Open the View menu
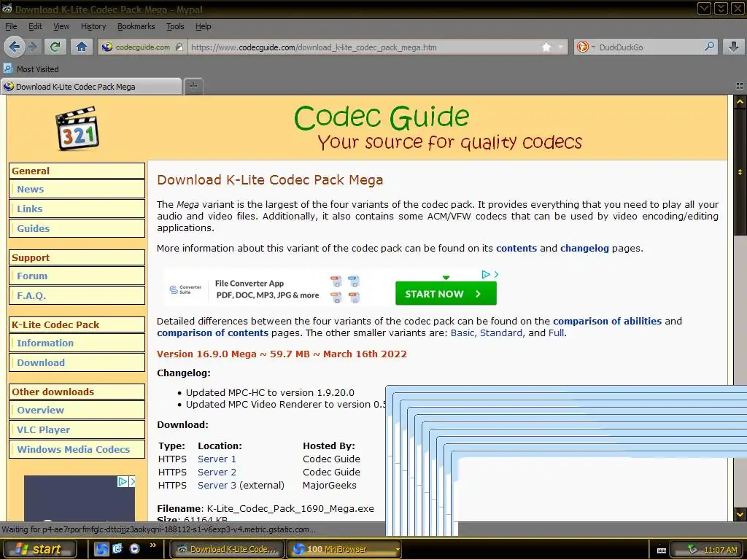This screenshot has height=560, width=747. point(61,26)
